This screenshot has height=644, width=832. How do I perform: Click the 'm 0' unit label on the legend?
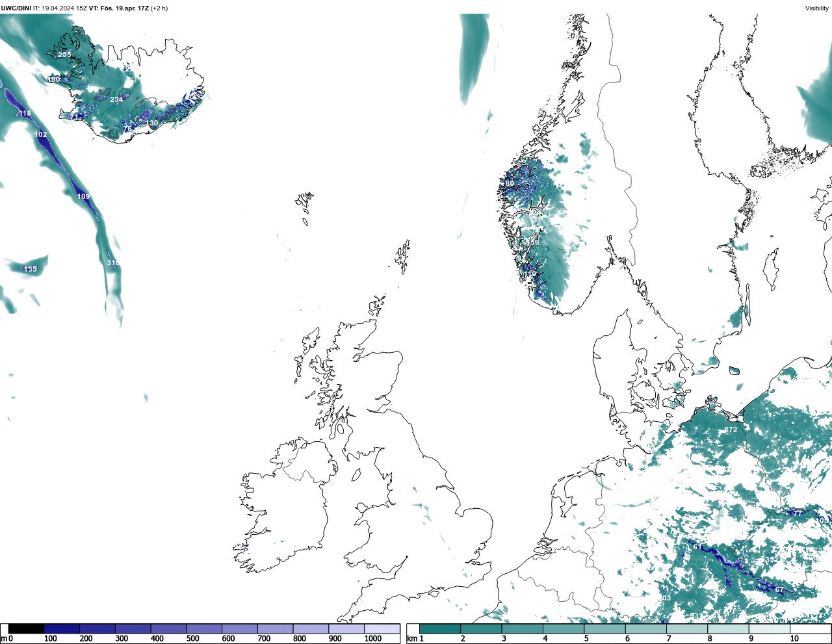click(6, 639)
